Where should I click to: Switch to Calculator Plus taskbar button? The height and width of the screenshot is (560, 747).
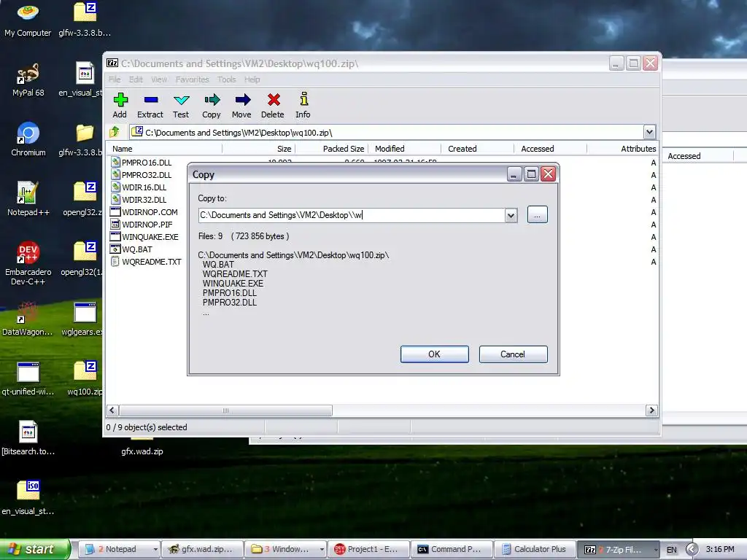pos(535,549)
